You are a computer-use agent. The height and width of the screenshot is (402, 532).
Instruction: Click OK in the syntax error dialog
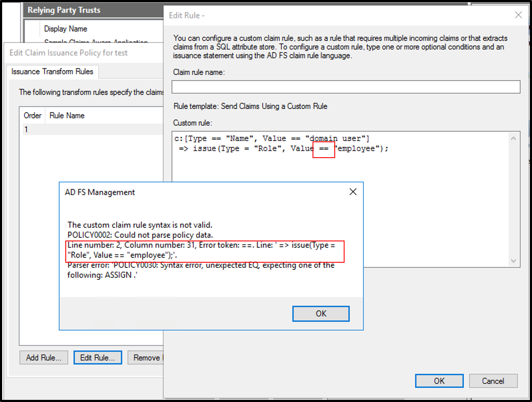(321, 314)
